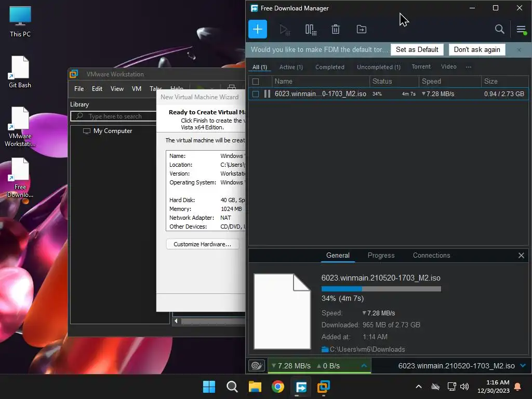Click Set as Default button

tap(417, 49)
